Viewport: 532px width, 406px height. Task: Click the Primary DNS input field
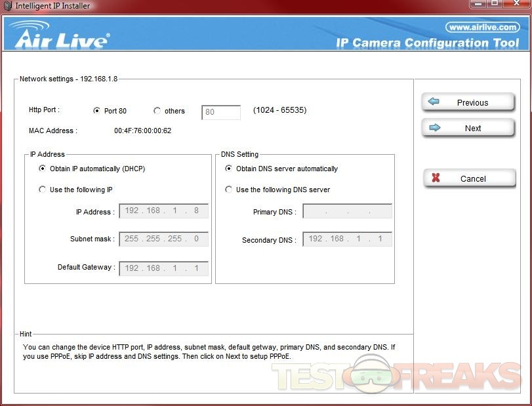tap(347, 211)
